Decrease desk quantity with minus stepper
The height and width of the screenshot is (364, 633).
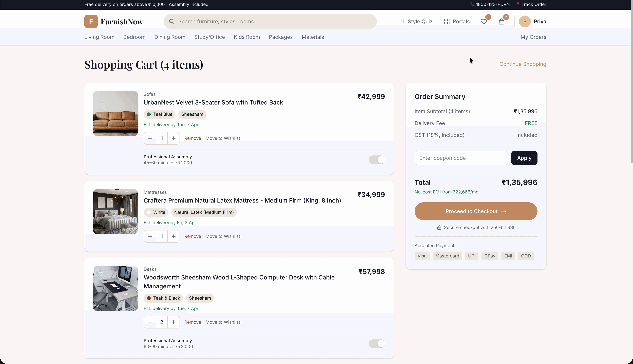(x=150, y=322)
